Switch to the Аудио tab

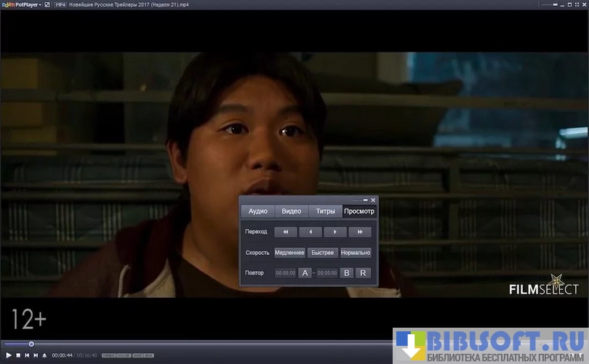258,211
